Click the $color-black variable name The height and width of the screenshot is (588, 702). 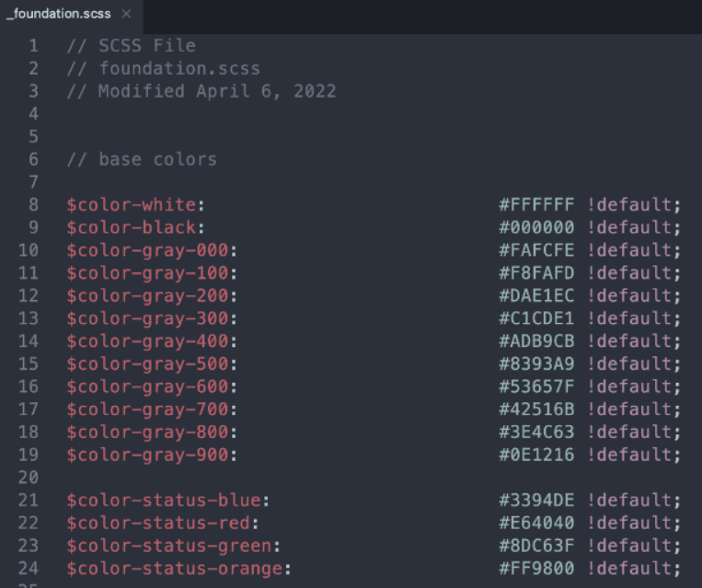tap(132, 227)
